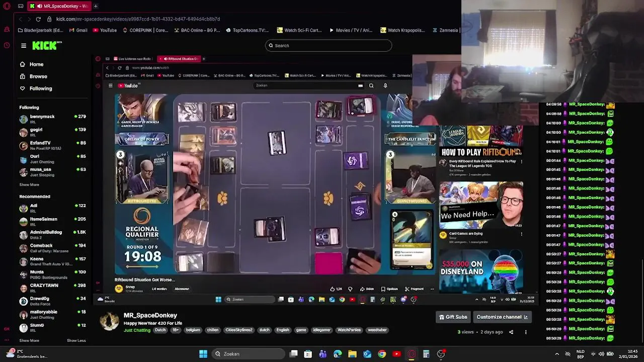The image size is (644, 362).
Task: Open File Explorer from the taskbar
Action: [352, 354]
